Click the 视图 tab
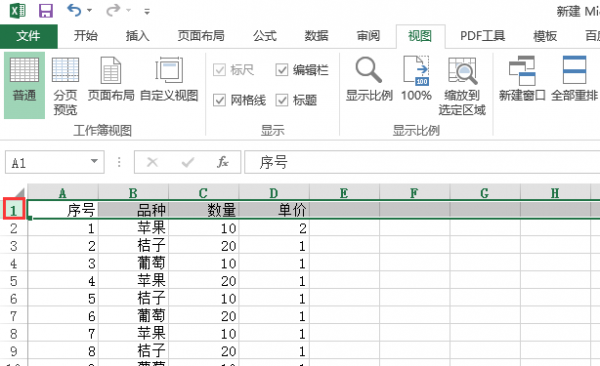Viewport: 600px width, 366px height. click(420, 36)
